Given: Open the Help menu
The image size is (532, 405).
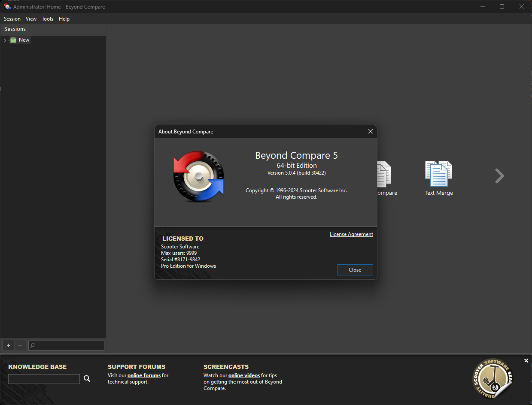Looking at the screenshot, I should 64,19.
